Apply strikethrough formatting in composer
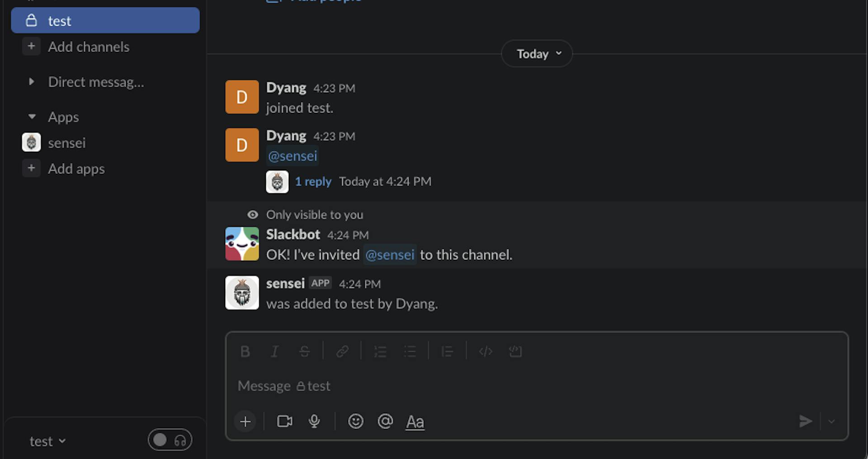 304,351
